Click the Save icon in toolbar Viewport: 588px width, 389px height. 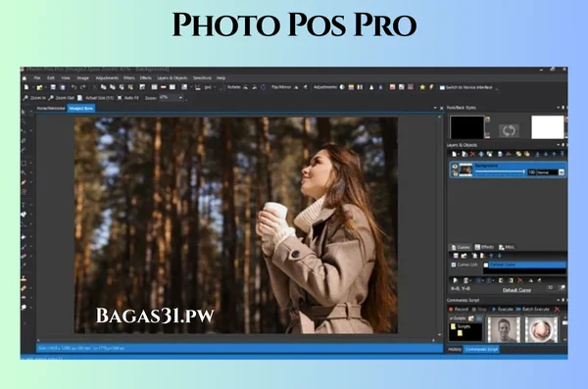click(53, 87)
